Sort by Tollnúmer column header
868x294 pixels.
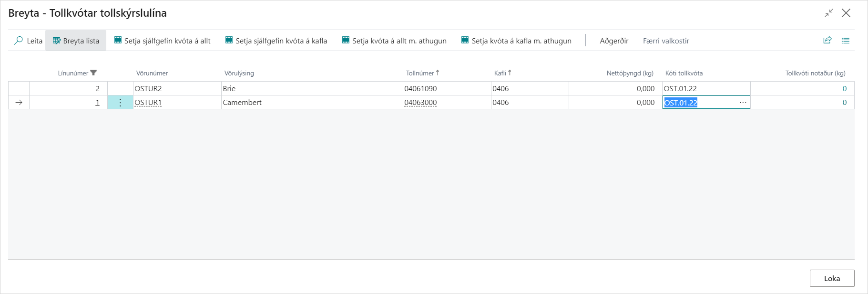click(420, 73)
